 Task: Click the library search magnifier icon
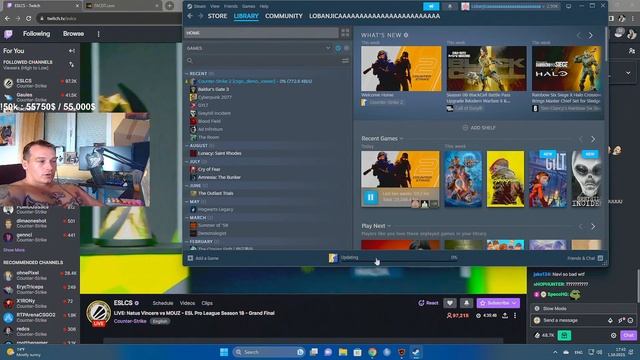tap(190, 60)
